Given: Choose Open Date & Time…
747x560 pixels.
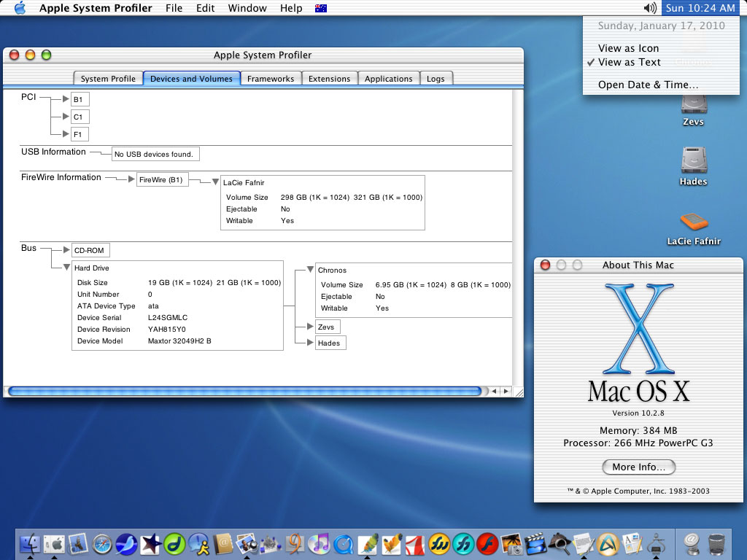Looking at the screenshot, I should click(661, 85).
